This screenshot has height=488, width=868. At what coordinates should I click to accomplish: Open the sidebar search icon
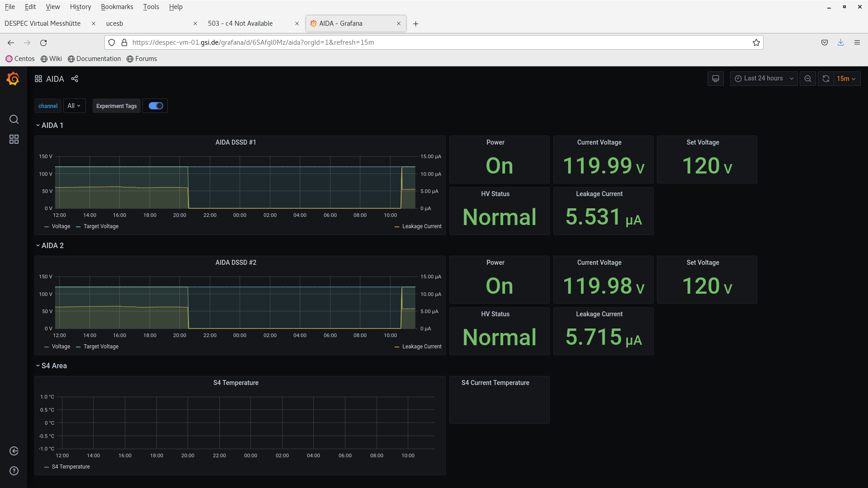[14, 119]
